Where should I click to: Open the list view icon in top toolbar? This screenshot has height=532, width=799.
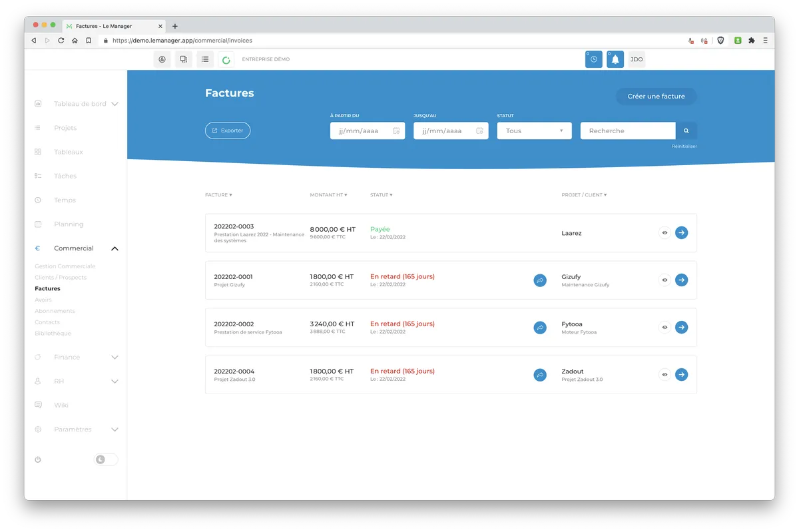point(205,59)
